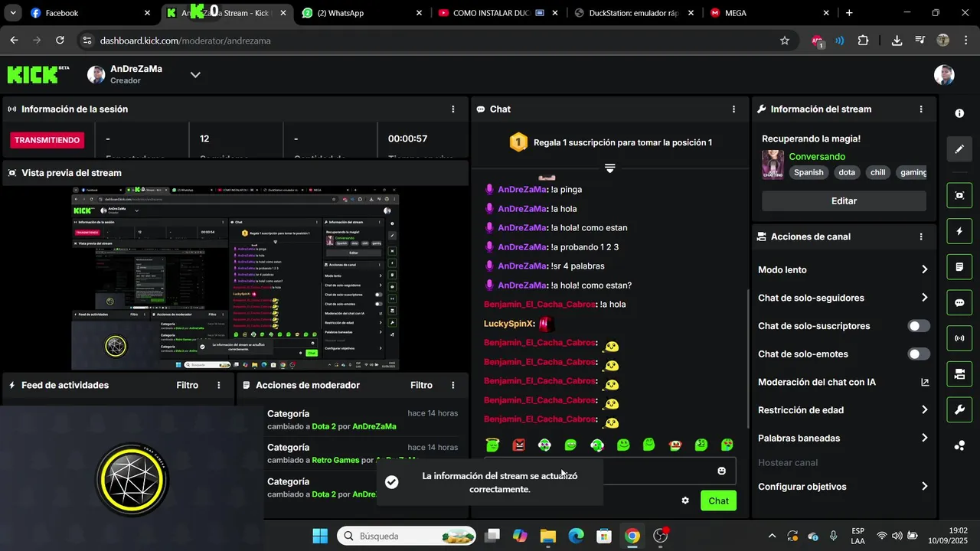Image resolution: width=980 pixels, height=551 pixels.
Task: Click the stream preview thumbnail
Action: 235,279
